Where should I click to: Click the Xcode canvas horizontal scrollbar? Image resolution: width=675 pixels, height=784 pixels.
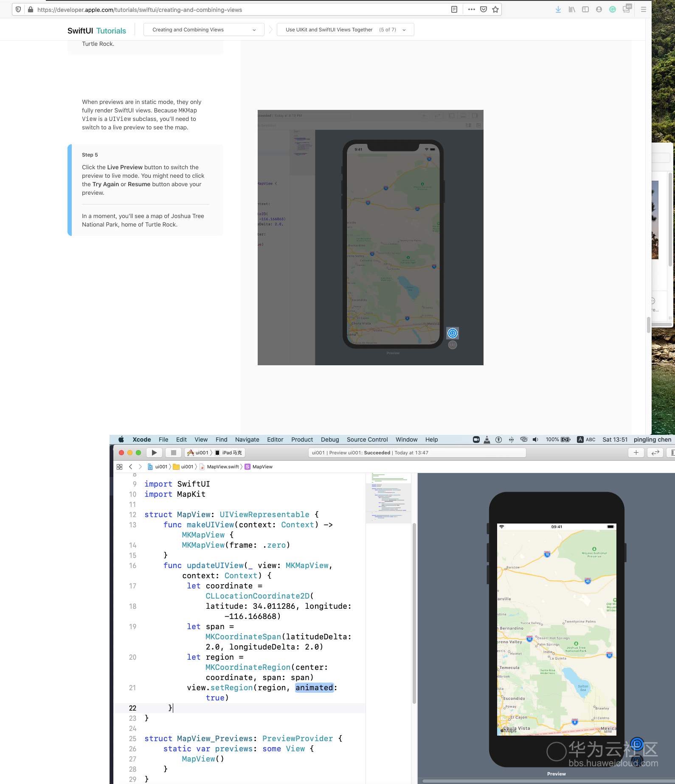click(548, 781)
